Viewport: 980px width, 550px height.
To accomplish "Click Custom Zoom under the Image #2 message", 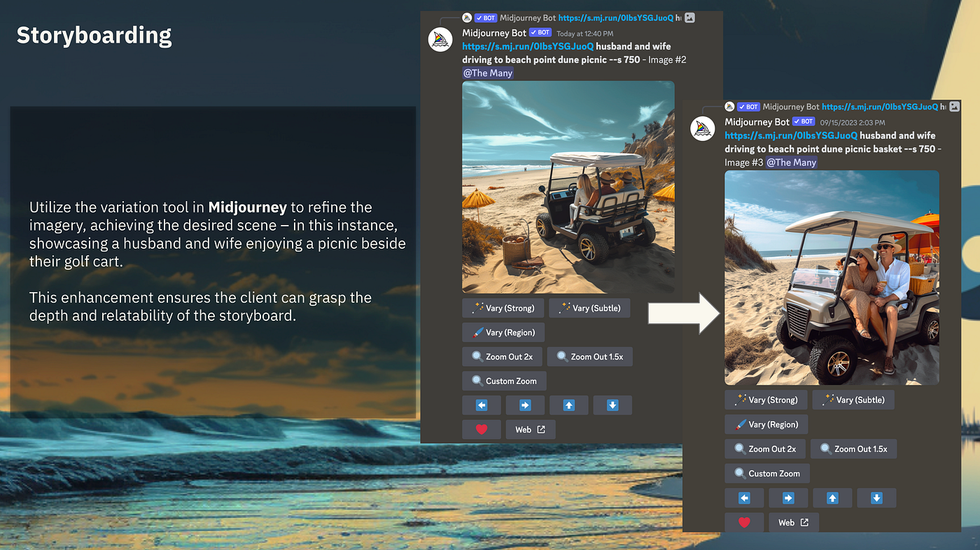I will 504,381.
